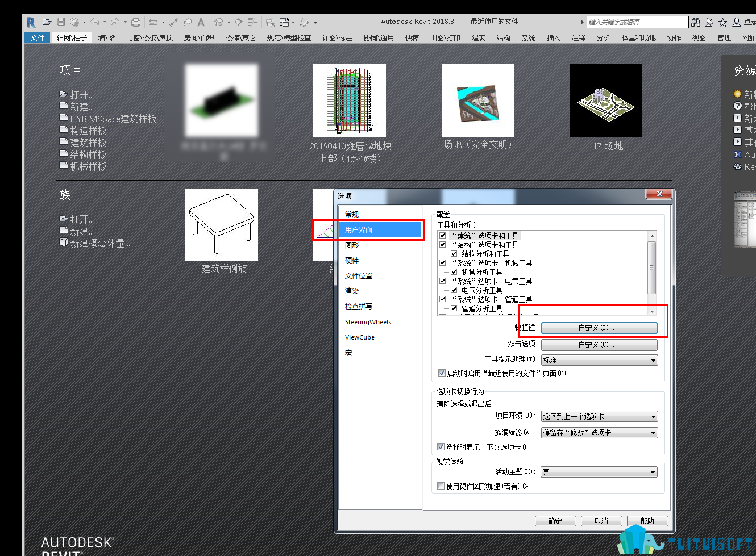
Task: Click the Communication Center satellite icon
Action: coord(709,22)
